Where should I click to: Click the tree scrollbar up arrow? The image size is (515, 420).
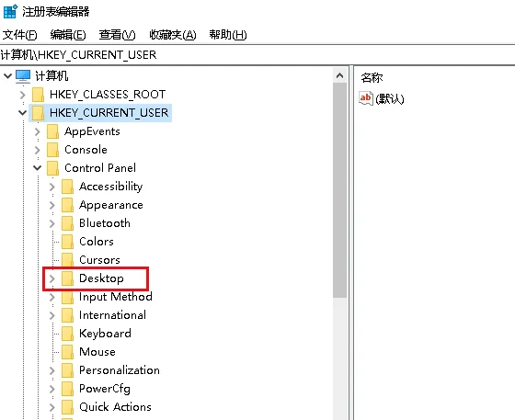(339, 76)
